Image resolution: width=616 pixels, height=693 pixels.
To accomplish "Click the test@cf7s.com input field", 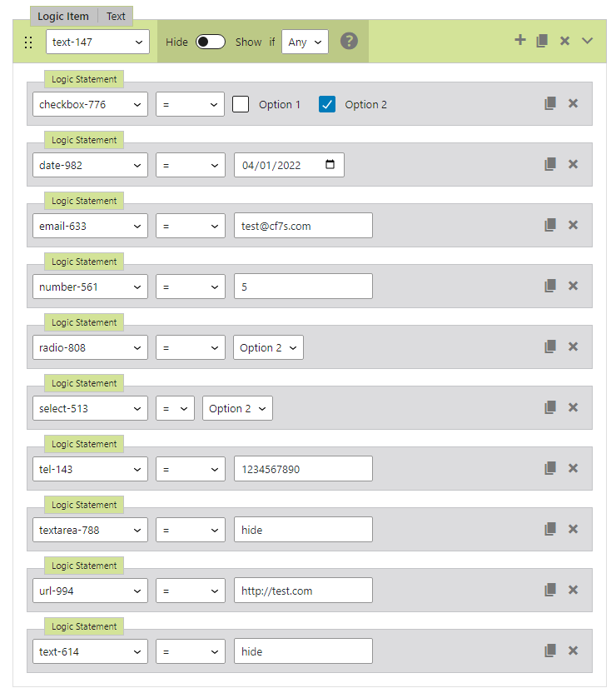I will pos(303,226).
